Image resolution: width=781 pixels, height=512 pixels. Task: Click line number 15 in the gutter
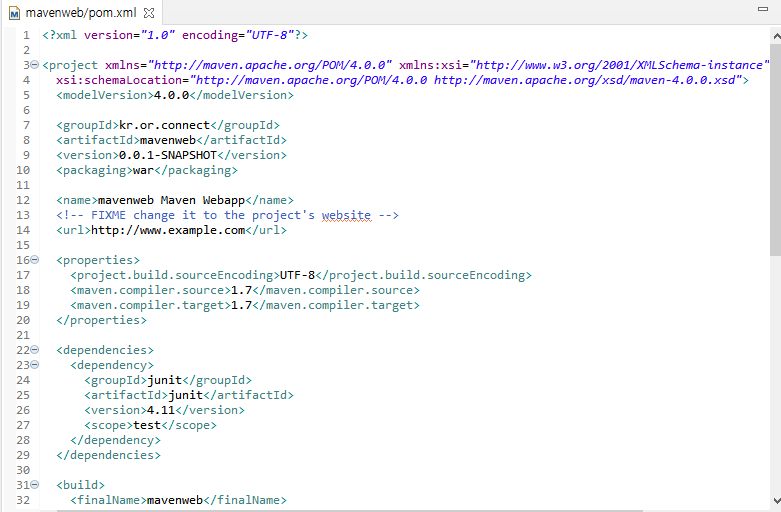click(x=23, y=245)
